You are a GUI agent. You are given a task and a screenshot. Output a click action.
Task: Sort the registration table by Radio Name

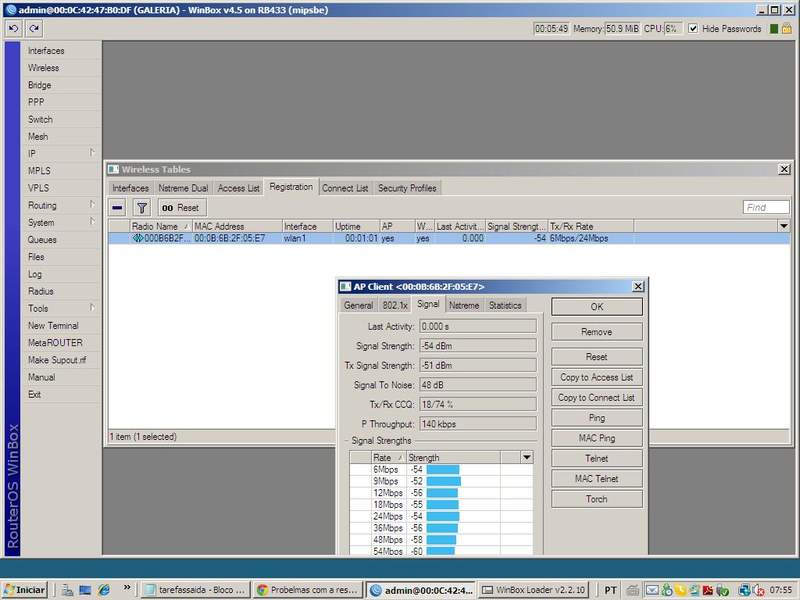tap(160, 226)
